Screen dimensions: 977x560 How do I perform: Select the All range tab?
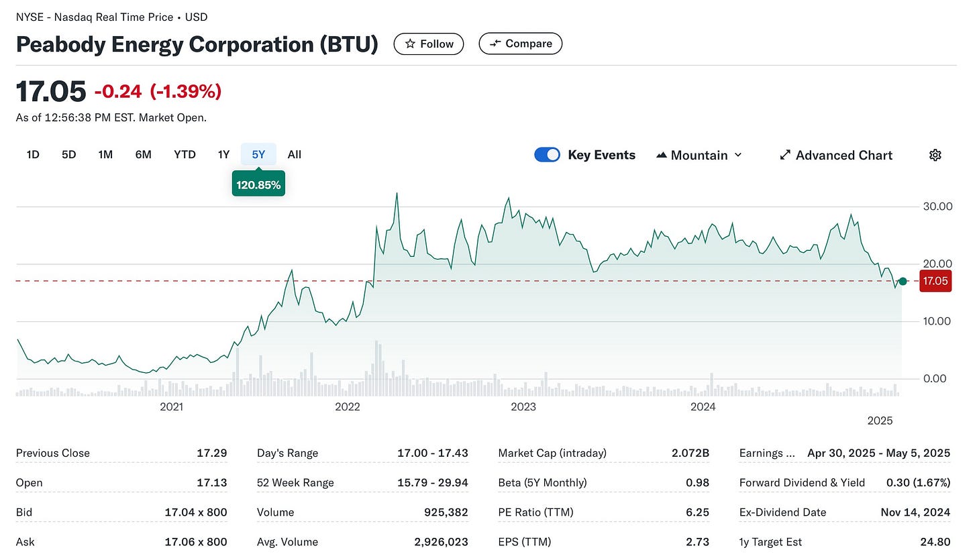(x=294, y=154)
